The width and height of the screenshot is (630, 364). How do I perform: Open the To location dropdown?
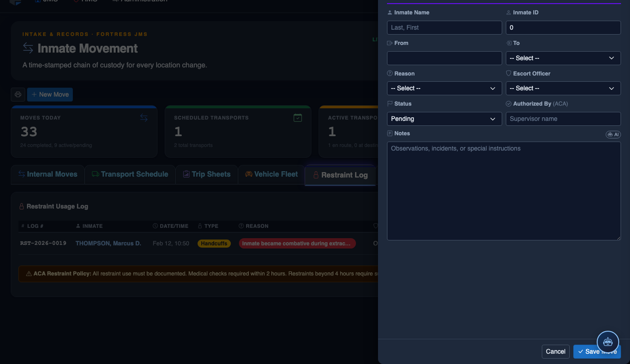point(563,58)
